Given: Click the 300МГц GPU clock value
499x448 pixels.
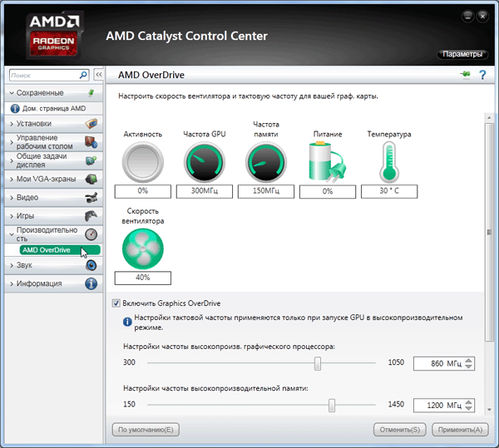Looking at the screenshot, I should (205, 191).
